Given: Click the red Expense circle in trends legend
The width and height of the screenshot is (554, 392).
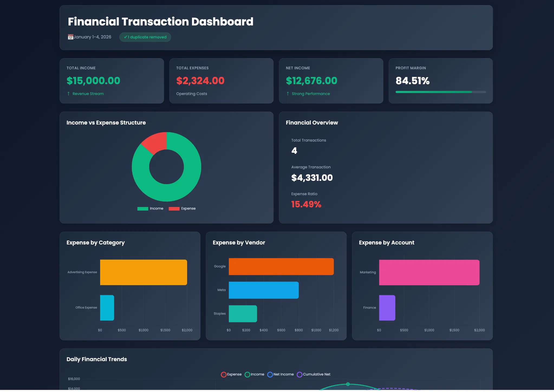Looking at the screenshot, I should pyautogui.click(x=224, y=374).
